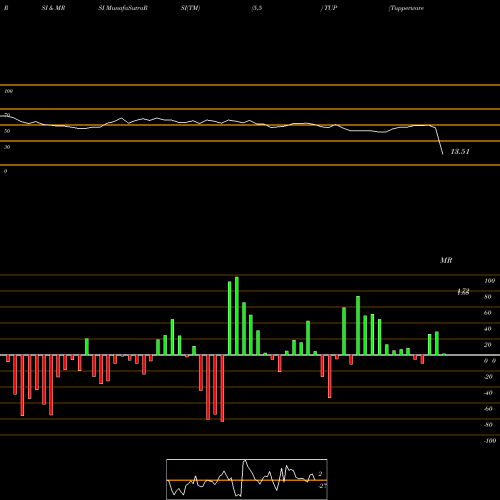
Task: Click the '50' label on RSI axis
Action: point(7,131)
